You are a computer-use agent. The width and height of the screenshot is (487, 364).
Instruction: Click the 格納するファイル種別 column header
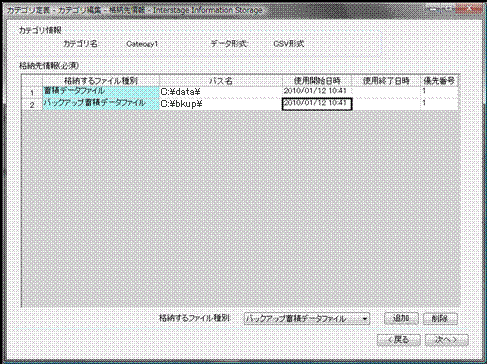tap(101, 80)
